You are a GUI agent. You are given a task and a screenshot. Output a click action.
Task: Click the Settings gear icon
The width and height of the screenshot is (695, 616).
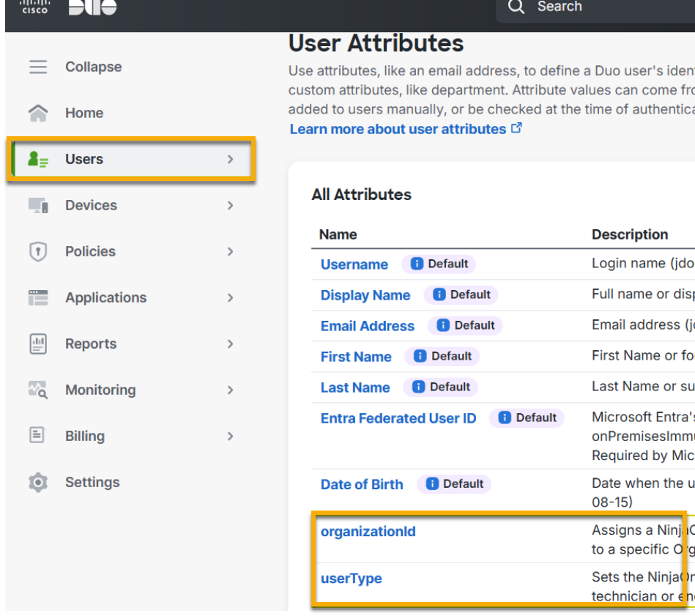[38, 482]
